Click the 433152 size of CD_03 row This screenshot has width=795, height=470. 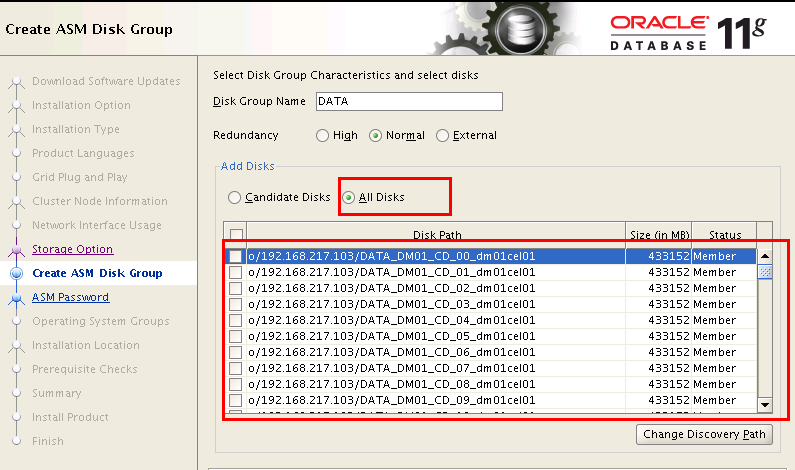669,304
